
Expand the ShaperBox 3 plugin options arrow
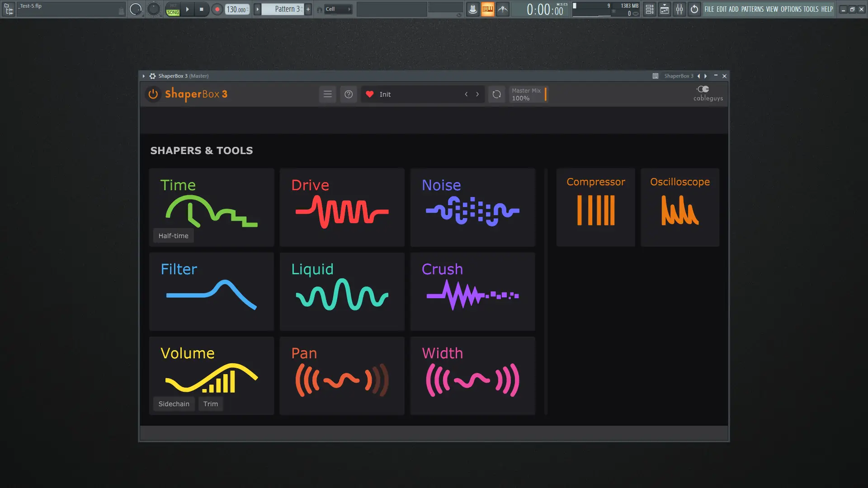pos(144,76)
